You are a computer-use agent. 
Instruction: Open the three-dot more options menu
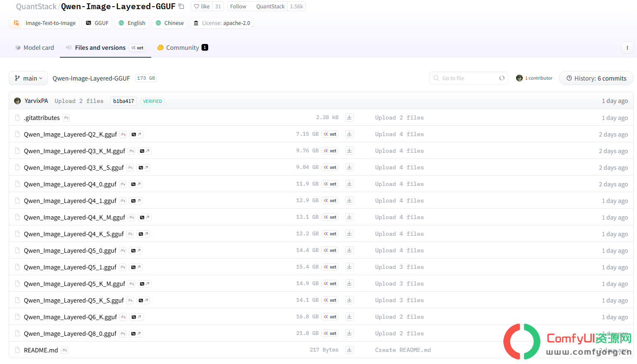click(627, 48)
